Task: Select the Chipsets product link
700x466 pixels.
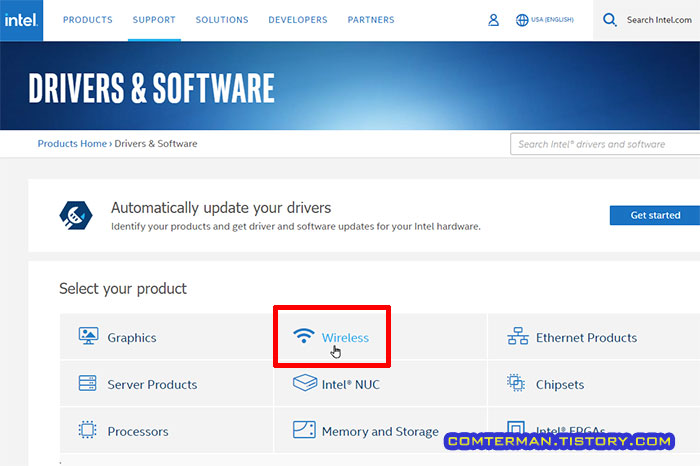Action: pos(560,385)
